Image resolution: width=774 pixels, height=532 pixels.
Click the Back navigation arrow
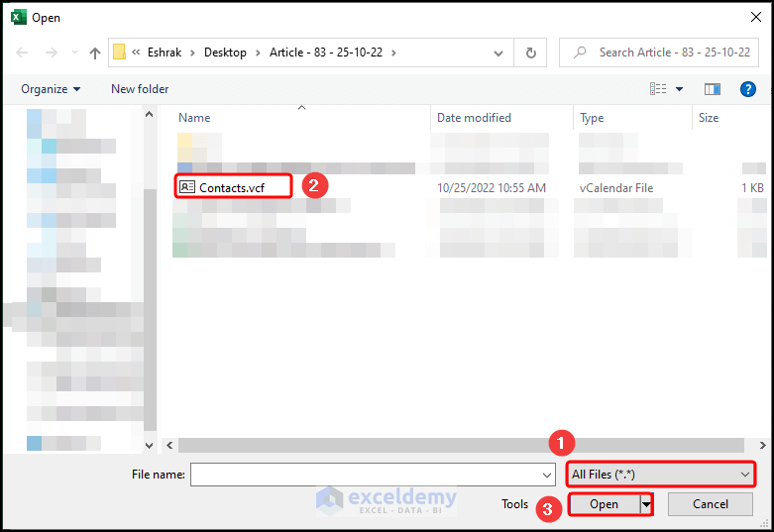(22, 53)
